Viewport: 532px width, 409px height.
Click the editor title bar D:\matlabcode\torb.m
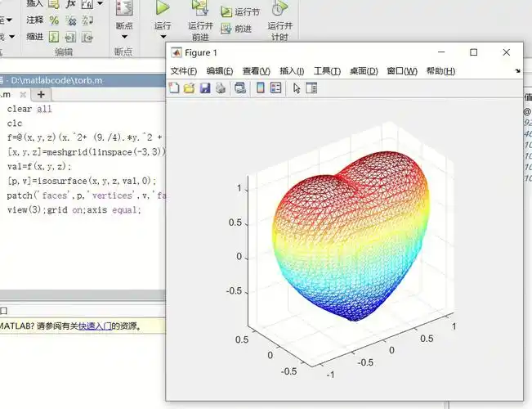click(x=83, y=80)
